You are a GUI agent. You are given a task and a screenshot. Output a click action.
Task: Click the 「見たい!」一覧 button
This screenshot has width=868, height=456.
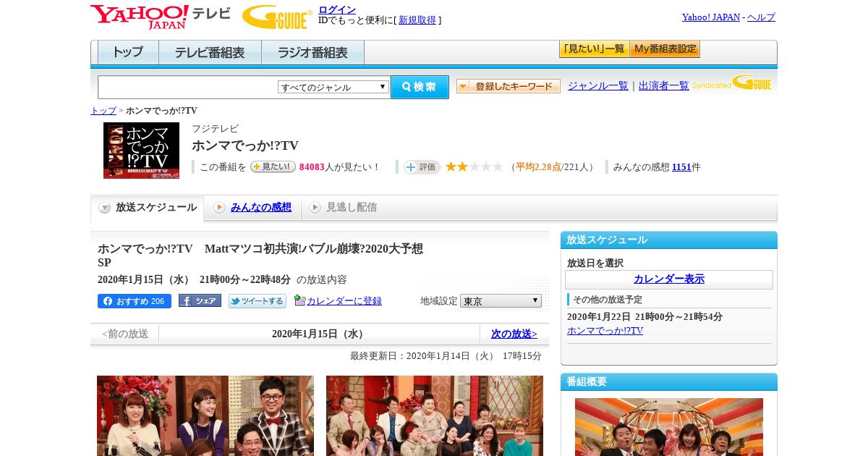click(594, 49)
